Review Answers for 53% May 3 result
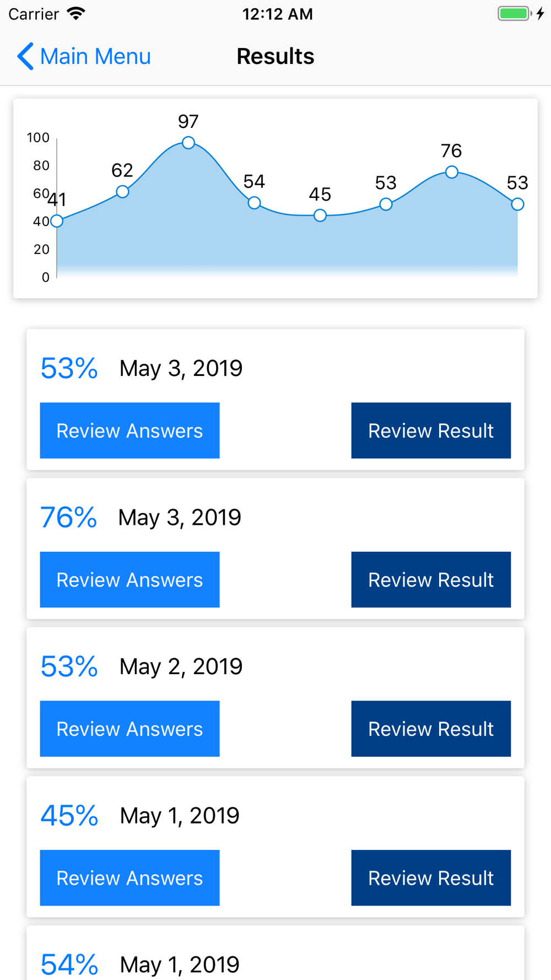This screenshot has height=980, width=551. coord(129,430)
